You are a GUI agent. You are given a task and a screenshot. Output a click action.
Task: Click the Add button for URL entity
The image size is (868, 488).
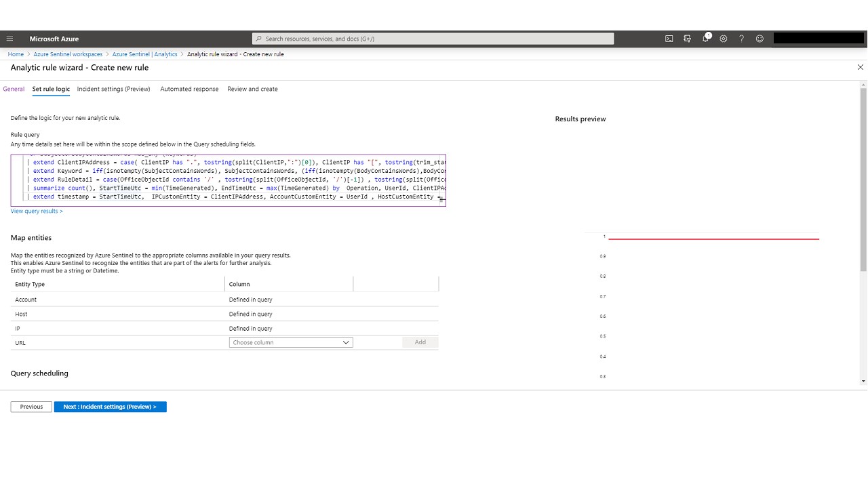pyautogui.click(x=420, y=342)
